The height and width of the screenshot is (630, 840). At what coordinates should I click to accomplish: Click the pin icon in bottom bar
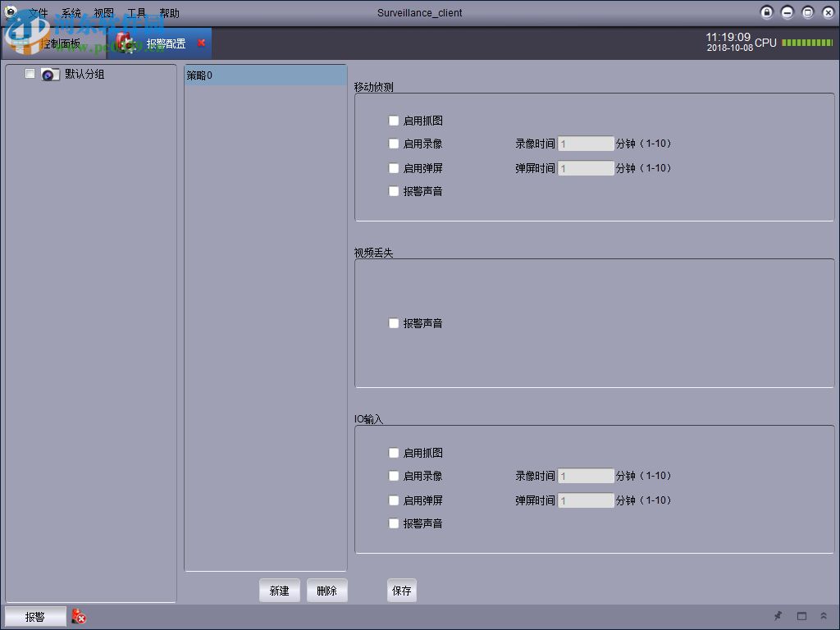[x=778, y=616]
